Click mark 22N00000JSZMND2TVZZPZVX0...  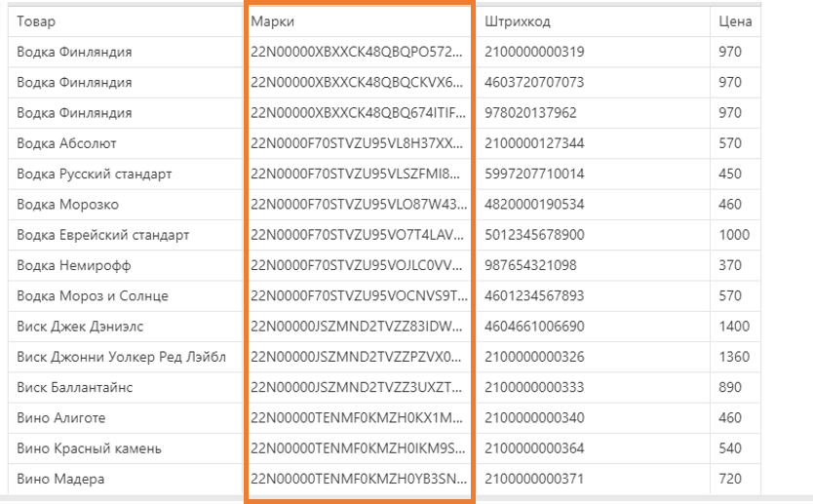click(x=356, y=357)
